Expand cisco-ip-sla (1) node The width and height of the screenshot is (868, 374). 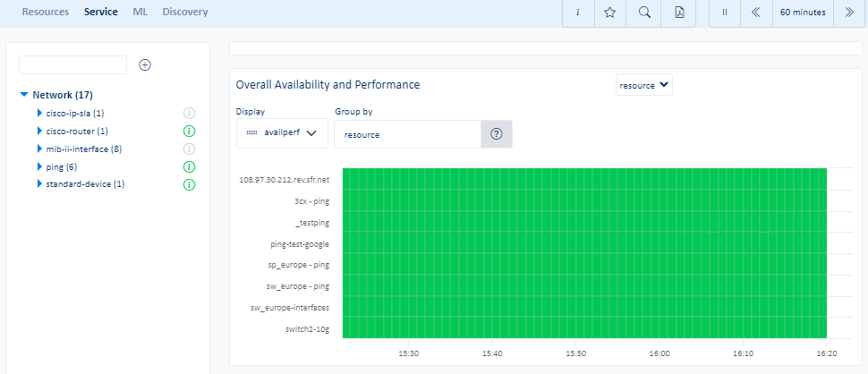tap(39, 113)
